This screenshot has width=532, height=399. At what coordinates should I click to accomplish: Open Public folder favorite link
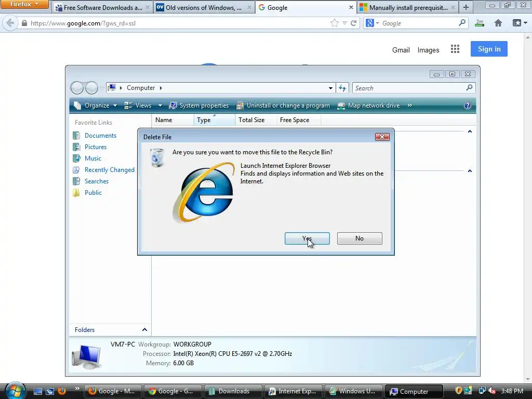point(93,193)
